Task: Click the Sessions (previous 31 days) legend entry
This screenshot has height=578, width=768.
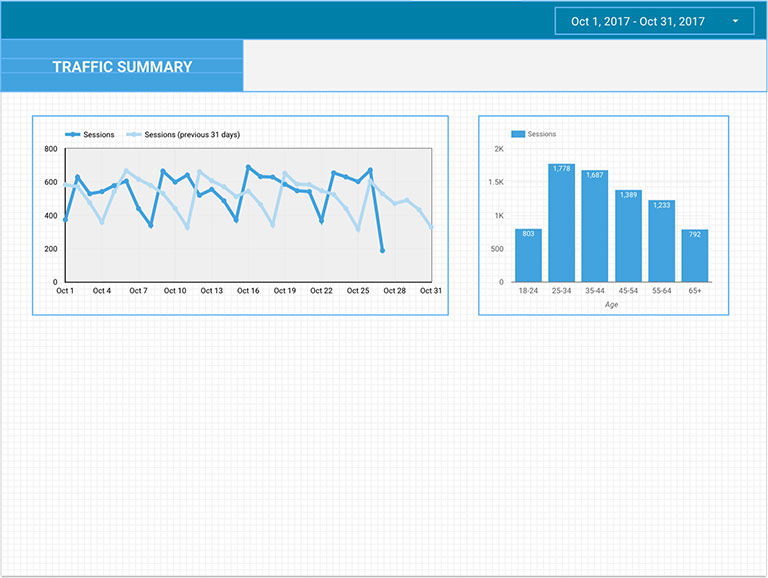Action: pyautogui.click(x=183, y=134)
